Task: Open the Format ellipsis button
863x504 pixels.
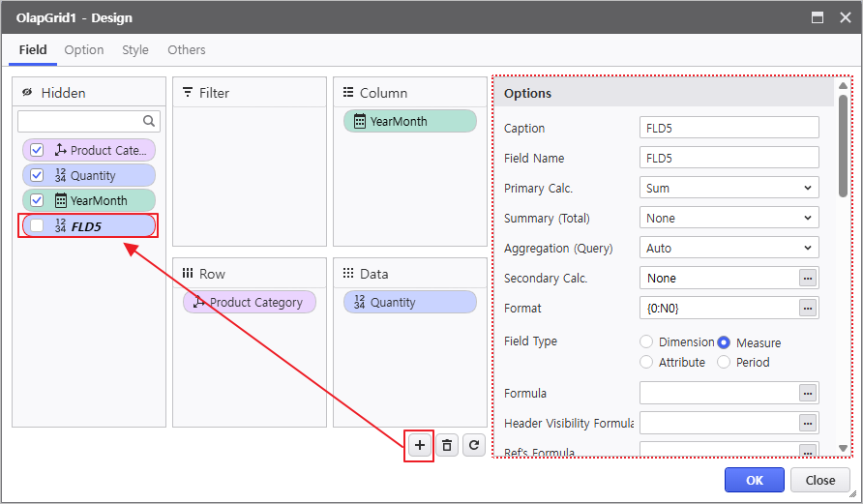Action: pyautogui.click(x=808, y=308)
